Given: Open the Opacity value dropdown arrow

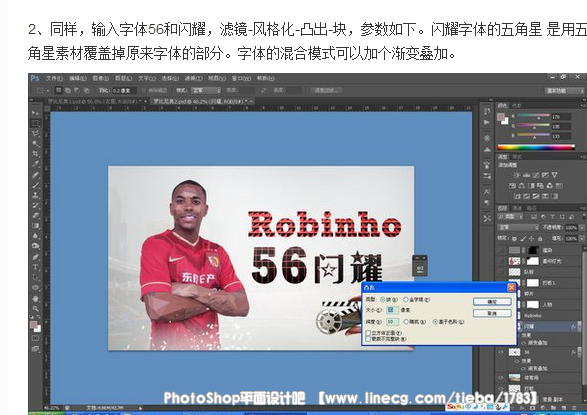Looking at the screenshot, I should 581,227.
